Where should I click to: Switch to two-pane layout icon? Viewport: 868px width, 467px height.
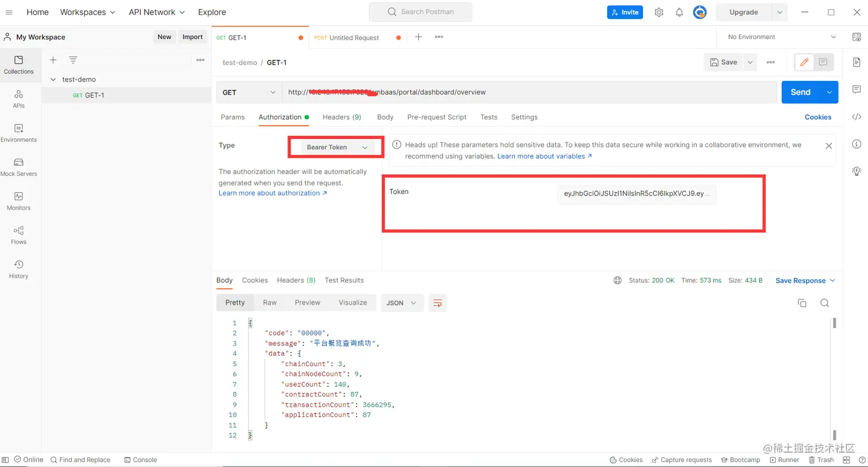[x=846, y=460]
